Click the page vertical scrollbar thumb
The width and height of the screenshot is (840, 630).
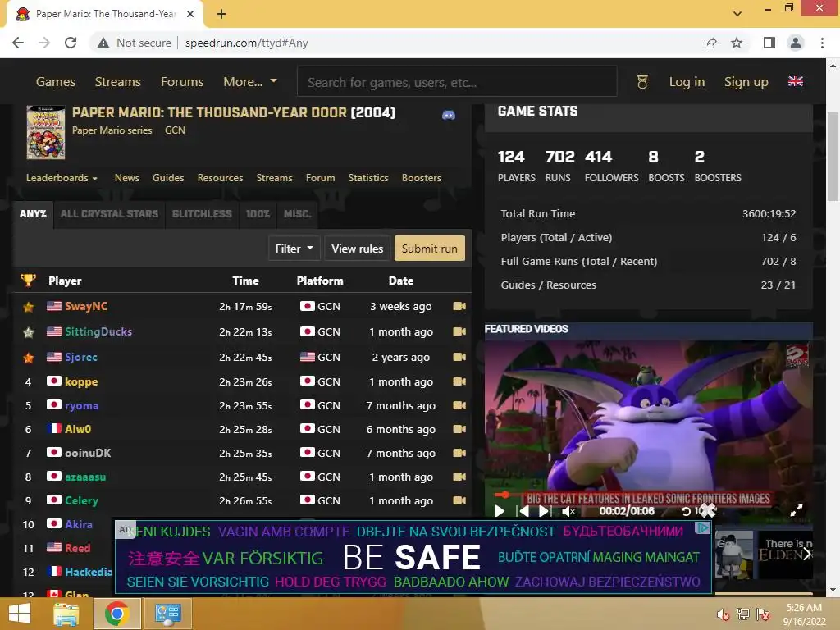click(833, 157)
